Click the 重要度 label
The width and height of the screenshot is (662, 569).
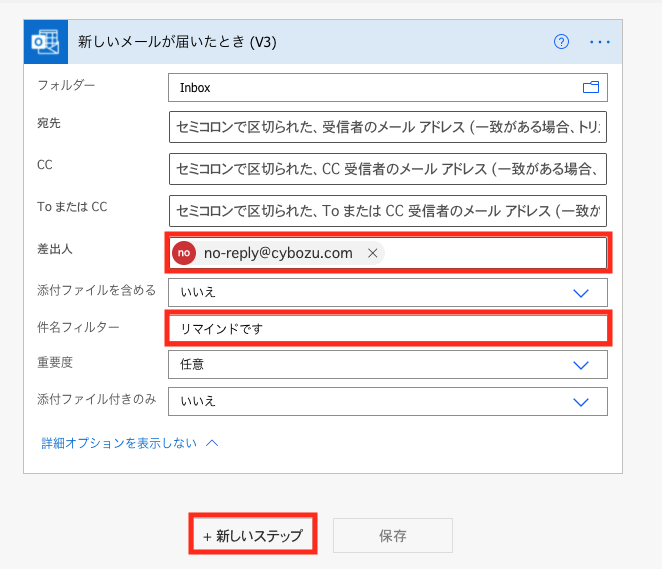pos(55,363)
